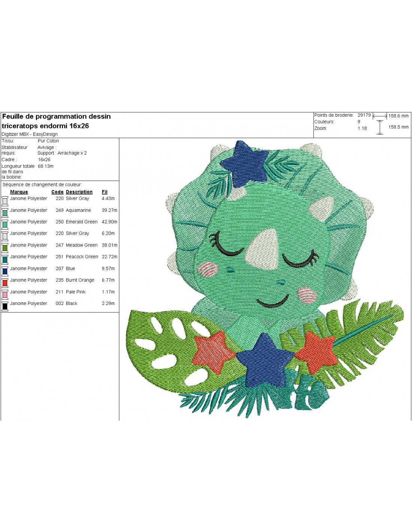Click 'Support : Arrachage x 2' text
This screenshot has height=532, width=412.
tap(62, 153)
